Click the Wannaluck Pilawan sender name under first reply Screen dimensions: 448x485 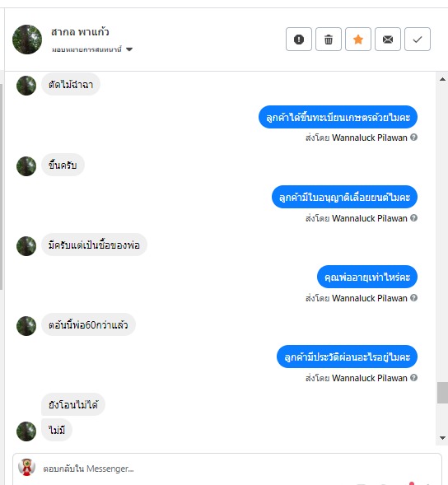370,138
